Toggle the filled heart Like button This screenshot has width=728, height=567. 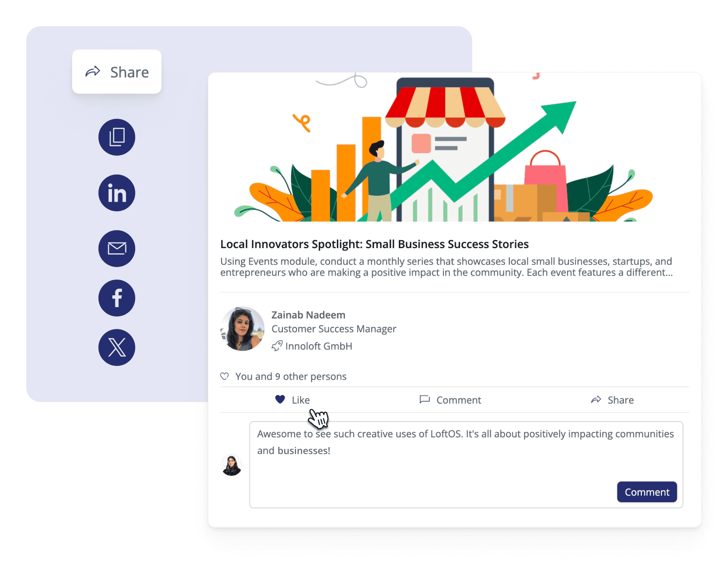coord(292,400)
